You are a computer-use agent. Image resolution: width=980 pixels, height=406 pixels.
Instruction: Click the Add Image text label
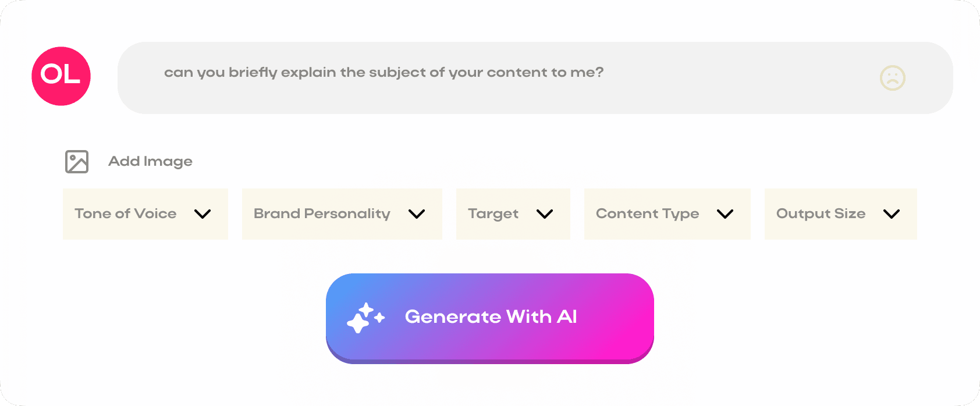point(150,162)
